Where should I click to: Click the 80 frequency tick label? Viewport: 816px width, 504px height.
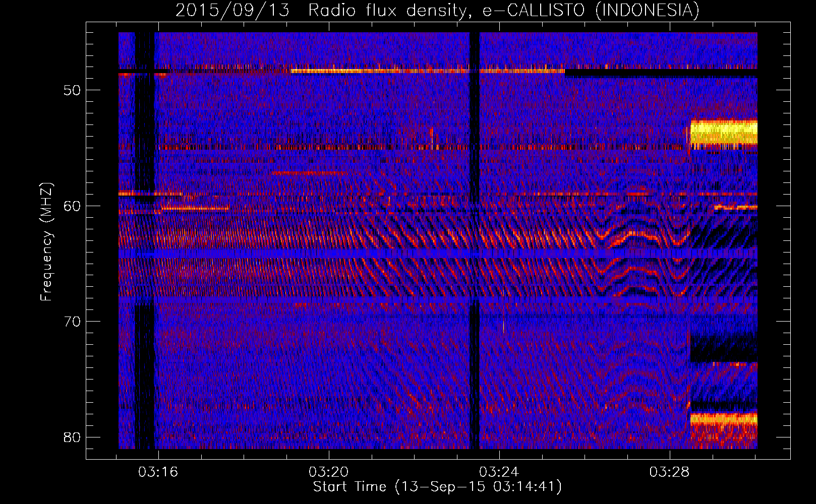(72, 437)
